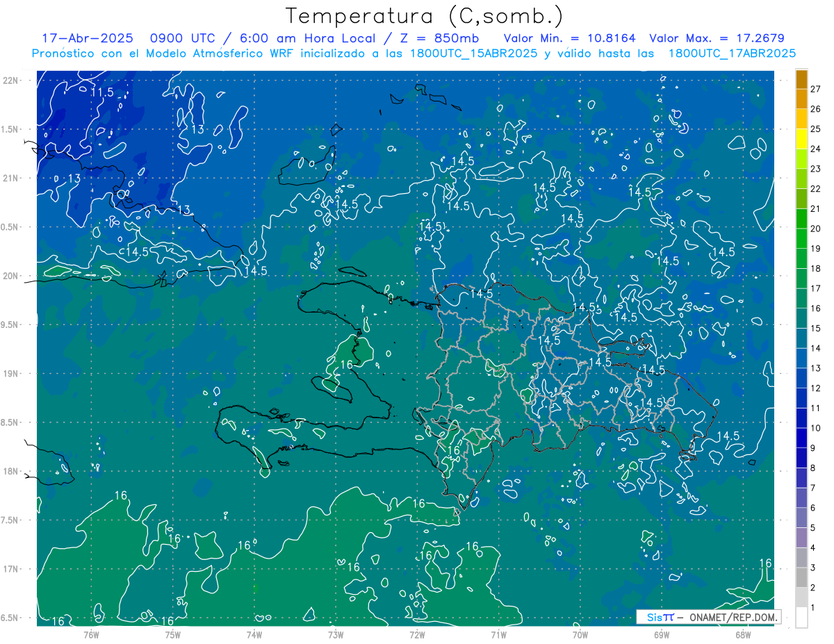Click the '73W' longitude axis label

click(336, 634)
